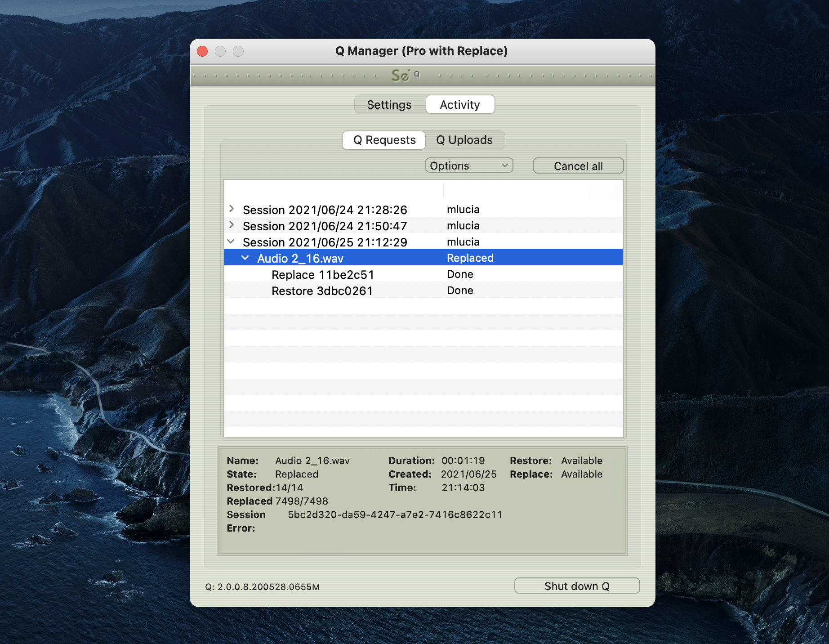Select the Session 2021/06/25 21:12:29 entry

(325, 242)
